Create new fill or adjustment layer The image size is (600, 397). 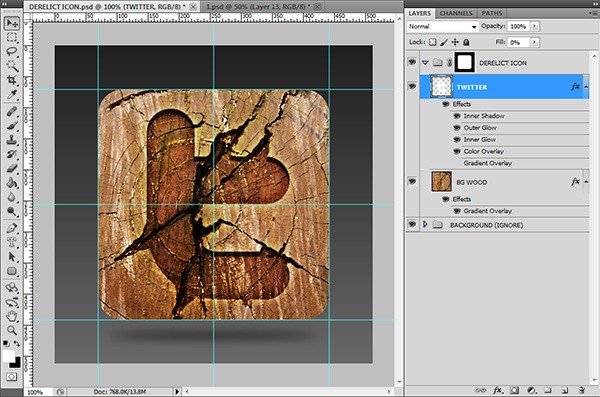tap(531, 390)
